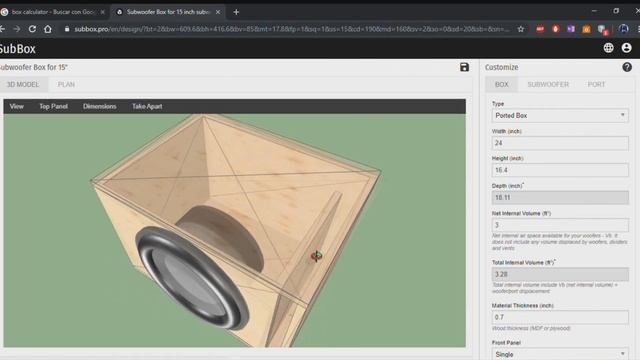
Task: Open the language globe icon
Action: pyautogui.click(x=608, y=48)
